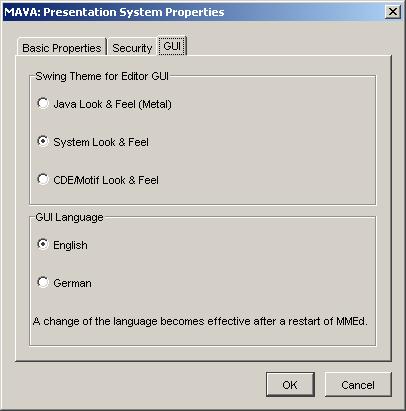The width and height of the screenshot is (406, 411).
Task: Close the Presentation System Properties dialog
Action: [x=393, y=12]
